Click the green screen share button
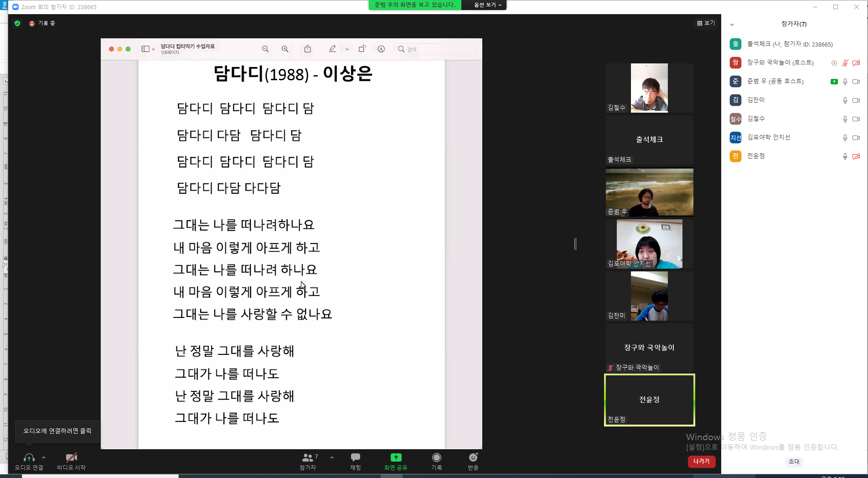The image size is (868, 478). tap(396, 461)
